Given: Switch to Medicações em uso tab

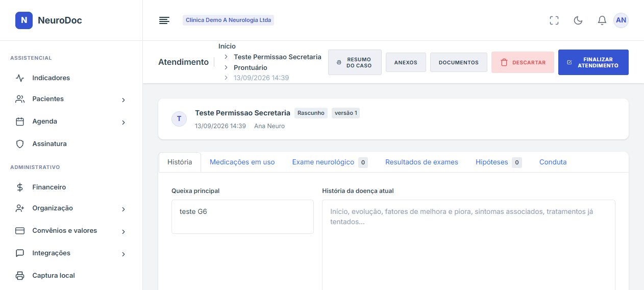Looking at the screenshot, I should click(x=242, y=162).
